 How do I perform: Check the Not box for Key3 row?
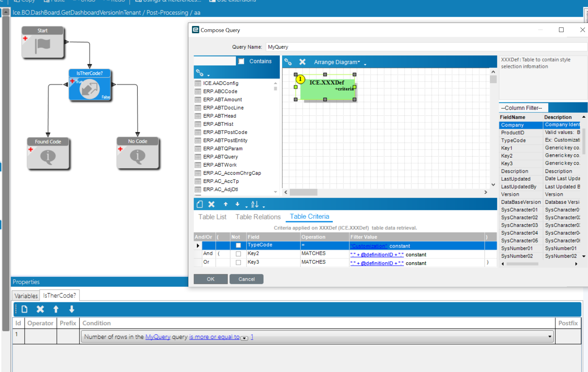click(x=238, y=262)
